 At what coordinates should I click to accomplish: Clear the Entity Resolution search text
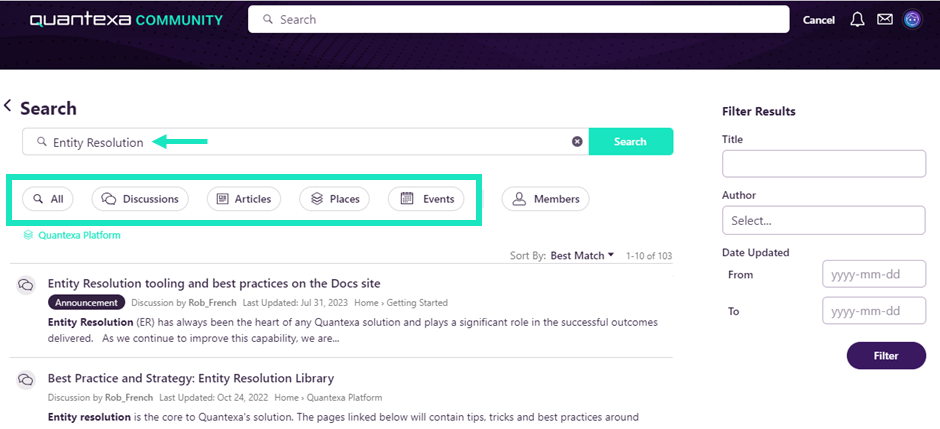coord(577,141)
